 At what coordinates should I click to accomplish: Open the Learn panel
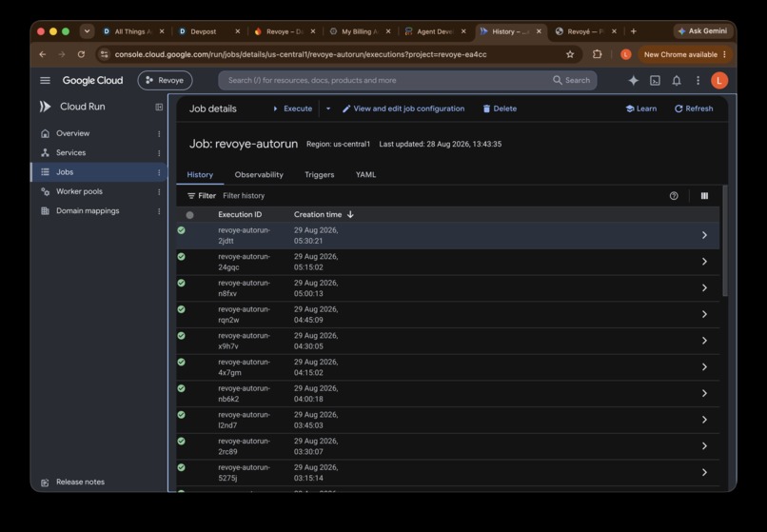pos(640,108)
